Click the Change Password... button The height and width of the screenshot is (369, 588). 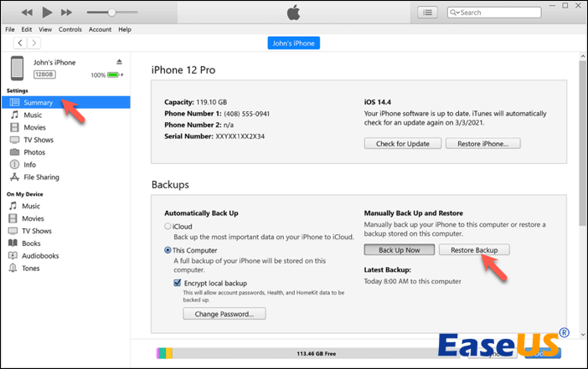coord(224,314)
